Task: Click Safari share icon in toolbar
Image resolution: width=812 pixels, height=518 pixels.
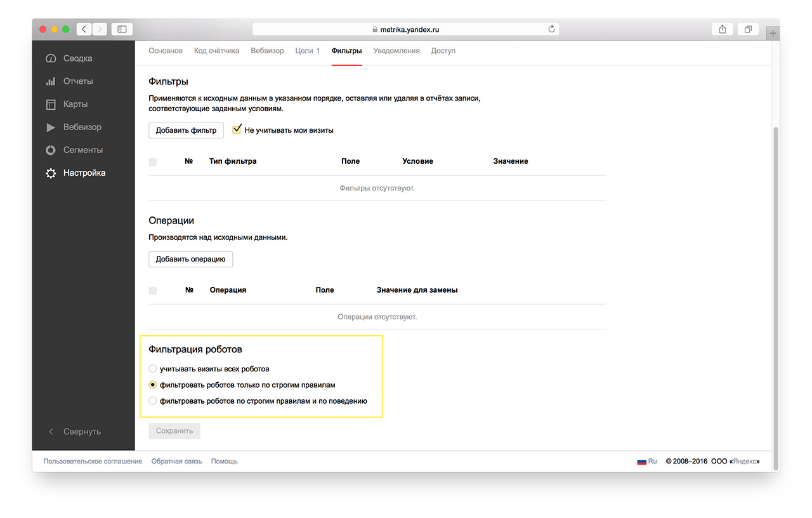Action: (722, 29)
